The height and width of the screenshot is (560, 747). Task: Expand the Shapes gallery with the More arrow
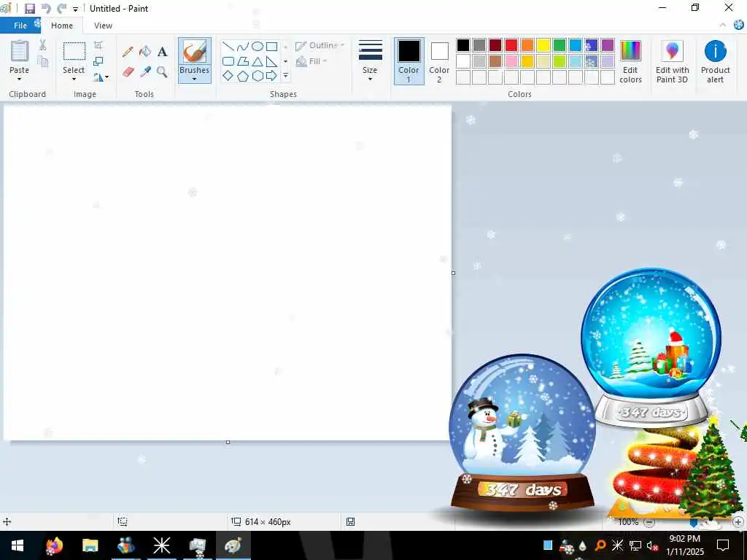click(285, 76)
